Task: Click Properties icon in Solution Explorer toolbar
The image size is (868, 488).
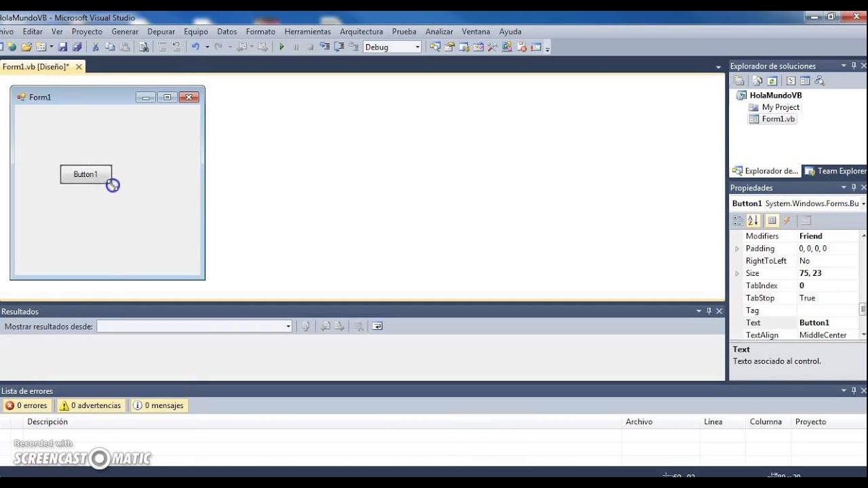Action: pos(739,81)
